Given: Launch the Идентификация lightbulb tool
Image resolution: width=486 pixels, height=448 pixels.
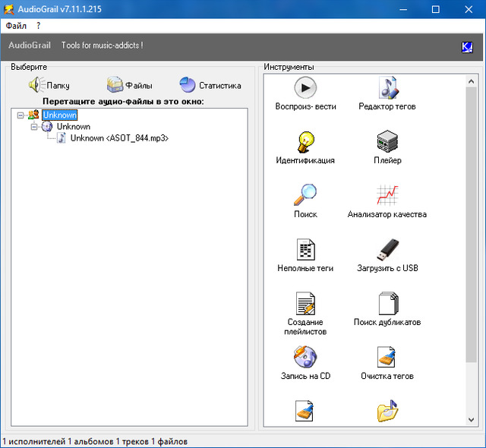Looking at the screenshot, I should 305,142.
